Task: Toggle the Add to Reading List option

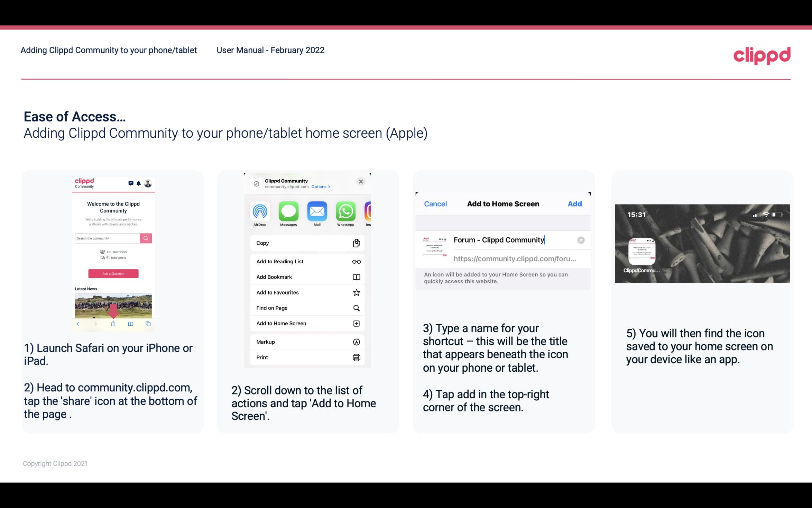Action: coord(306,261)
